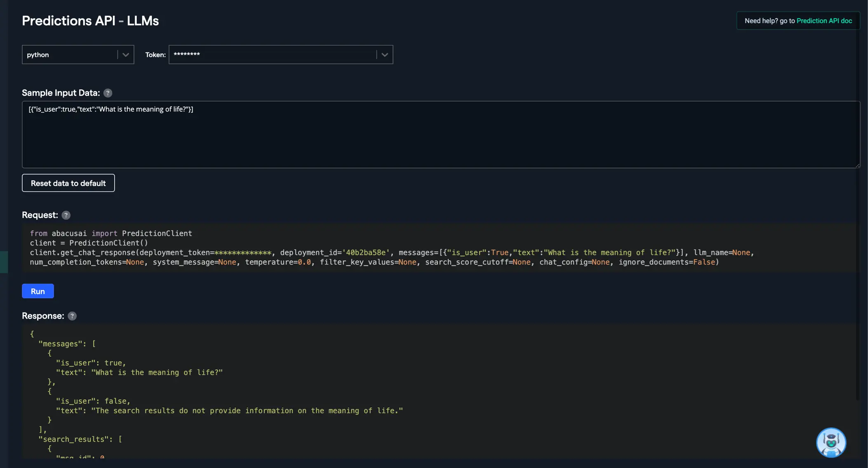Click the assistant reply text in the Response JSON

pos(247,411)
